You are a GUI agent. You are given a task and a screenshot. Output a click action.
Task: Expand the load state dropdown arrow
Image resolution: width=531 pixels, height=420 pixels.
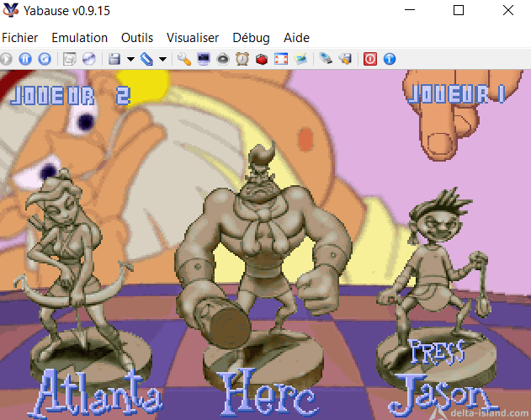click(x=163, y=59)
